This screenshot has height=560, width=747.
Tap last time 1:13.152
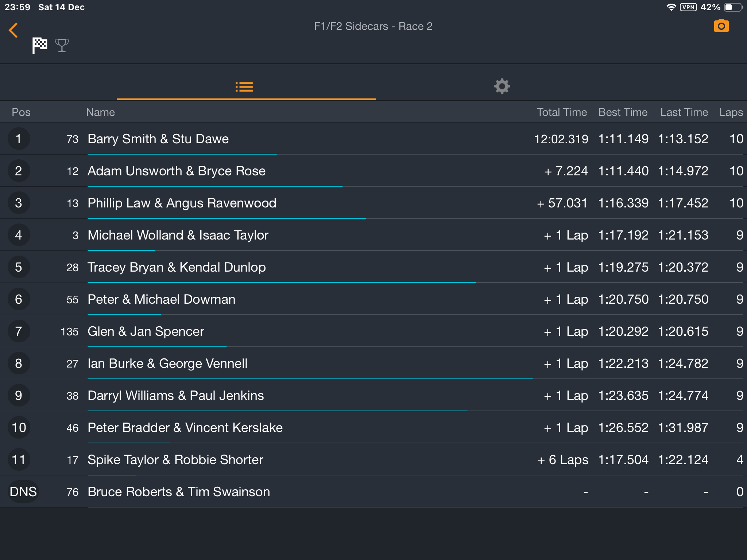click(683, 139)
